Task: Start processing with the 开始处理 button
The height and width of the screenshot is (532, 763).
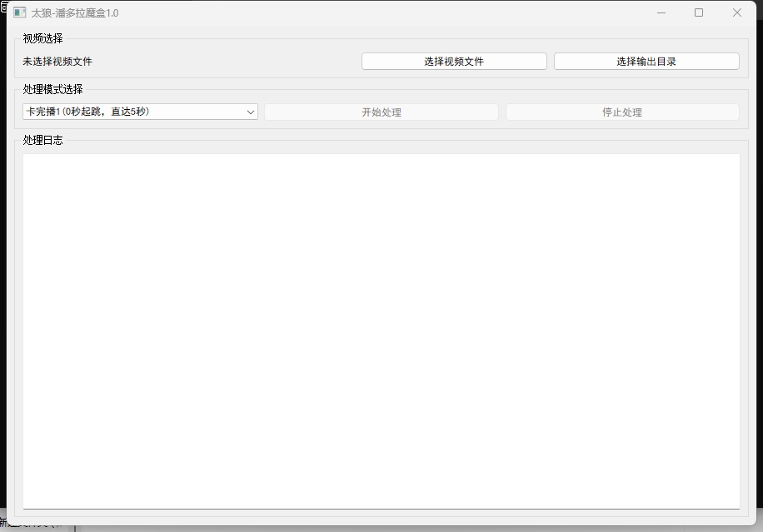Action: (381, 112)
